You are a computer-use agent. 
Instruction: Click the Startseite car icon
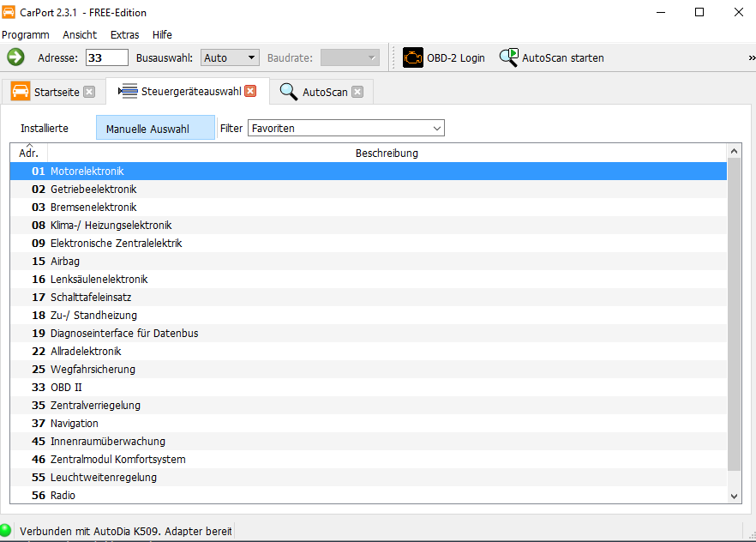tap(21, 91)
